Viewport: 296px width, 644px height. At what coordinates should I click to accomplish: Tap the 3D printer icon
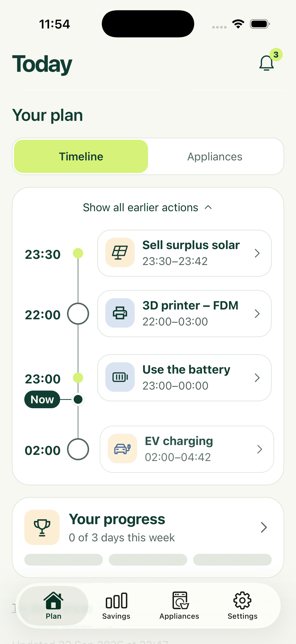tap(120, 313)
